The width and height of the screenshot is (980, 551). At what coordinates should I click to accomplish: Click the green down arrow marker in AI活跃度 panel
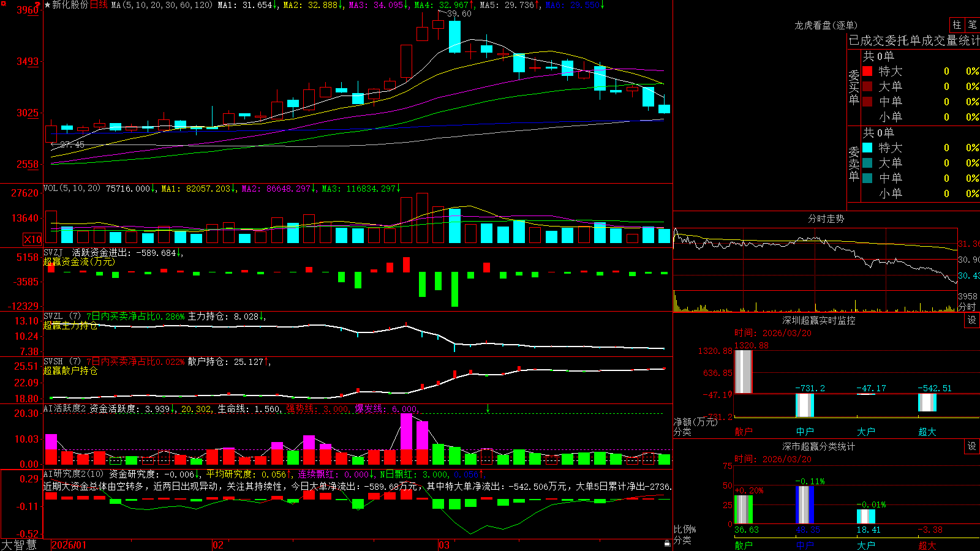[x=488, y=408]
